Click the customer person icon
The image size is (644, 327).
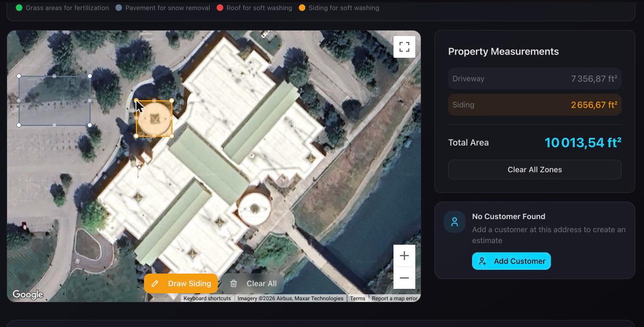point(454,222)
